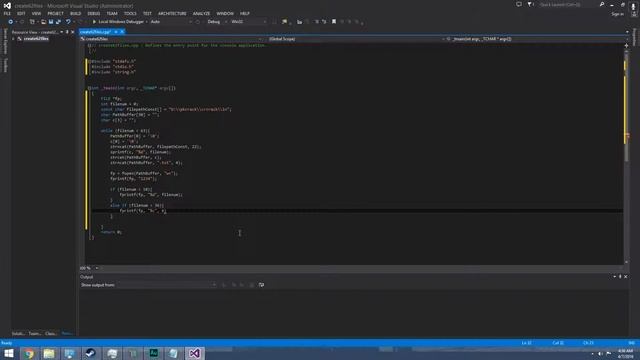
Task: Click the Feedback icon in title bar
Action: tap(519, 4)
